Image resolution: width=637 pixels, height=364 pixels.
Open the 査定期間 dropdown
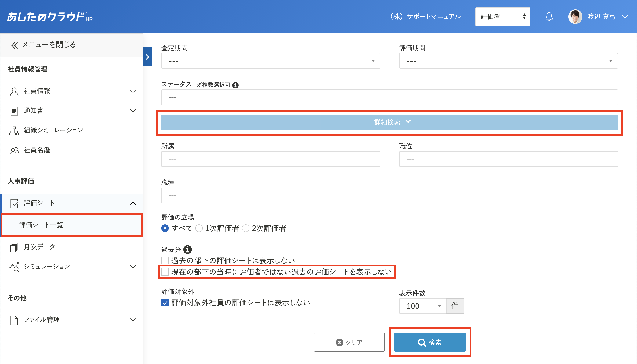pos(270,61)
